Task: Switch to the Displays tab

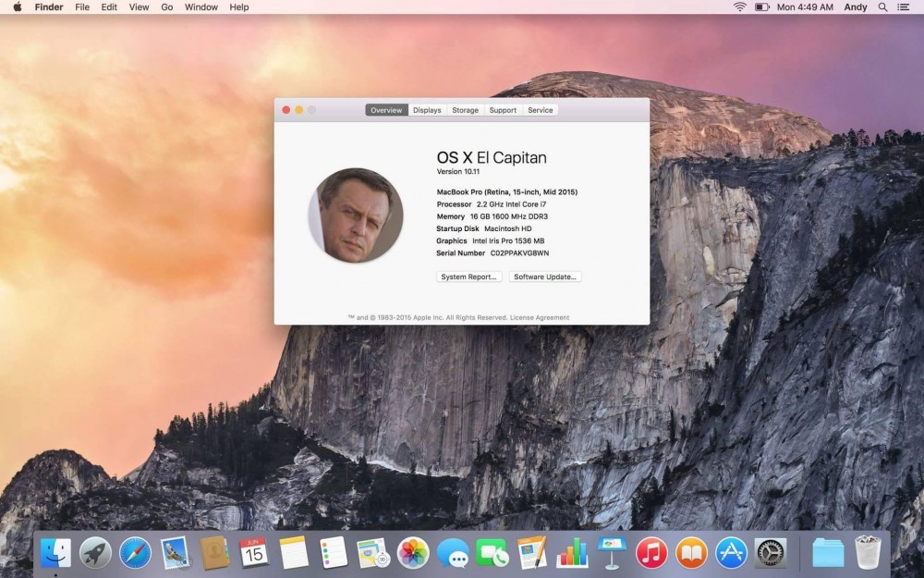Action: click(x=427, y=110)
